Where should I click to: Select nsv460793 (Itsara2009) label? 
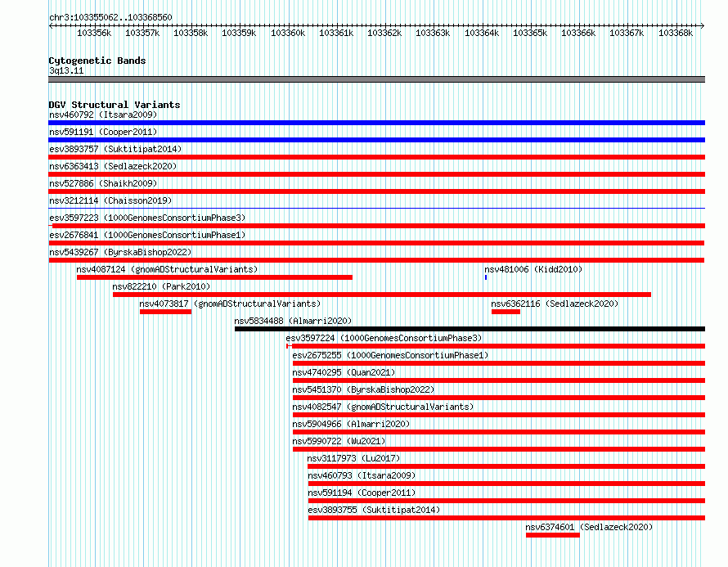point(362,475)
